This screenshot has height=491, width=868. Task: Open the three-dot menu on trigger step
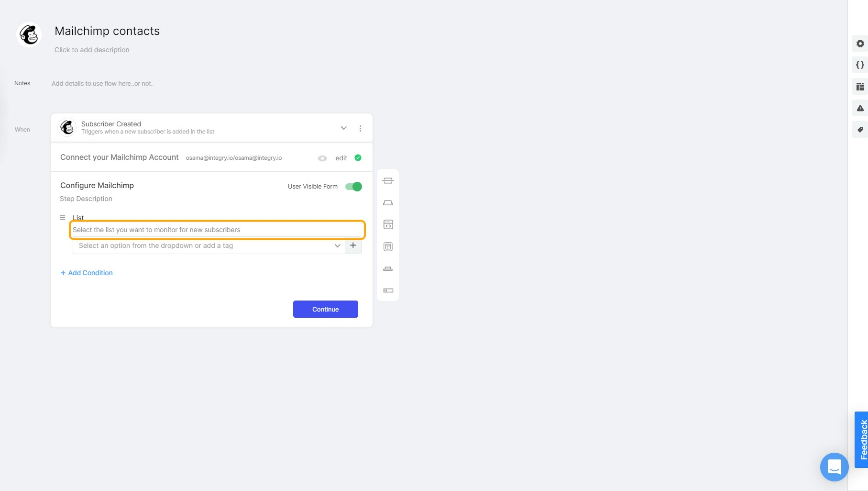click(360, 128)
